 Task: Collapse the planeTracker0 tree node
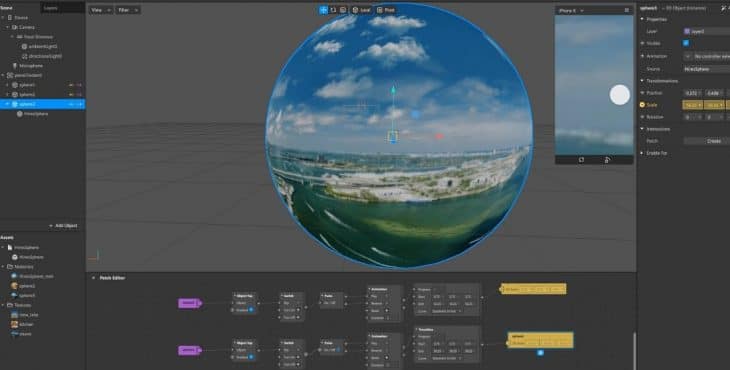(3, 75)
